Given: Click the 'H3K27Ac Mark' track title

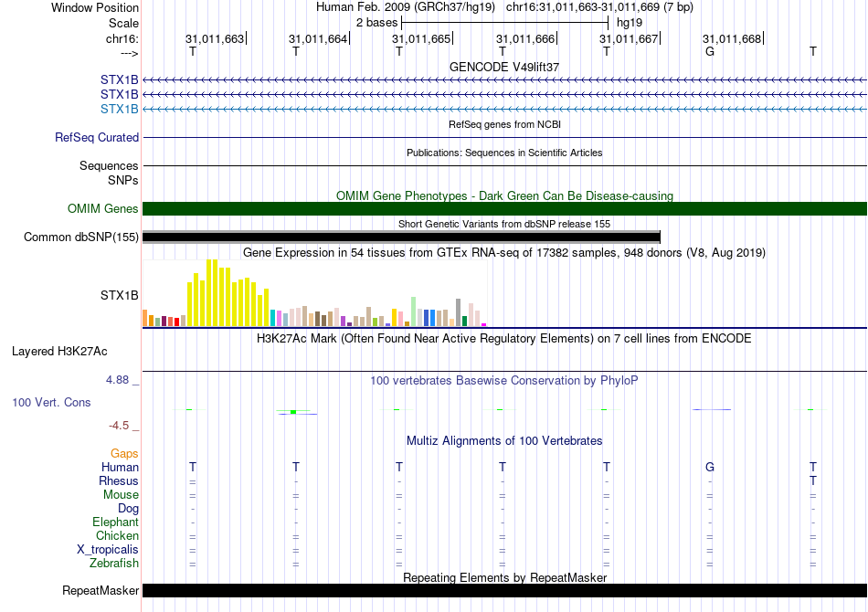Looking at the screenshot, I should pos(504,339).
